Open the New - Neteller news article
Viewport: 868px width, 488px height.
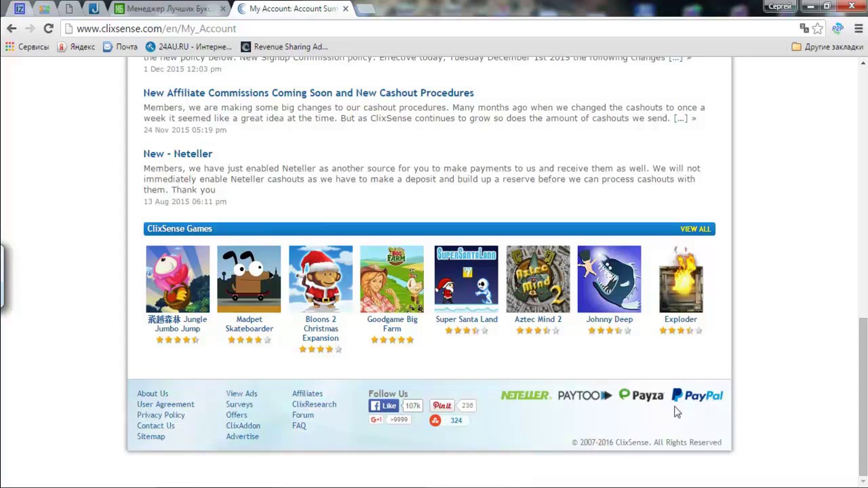pyautogui.click(x=178, y=154)
